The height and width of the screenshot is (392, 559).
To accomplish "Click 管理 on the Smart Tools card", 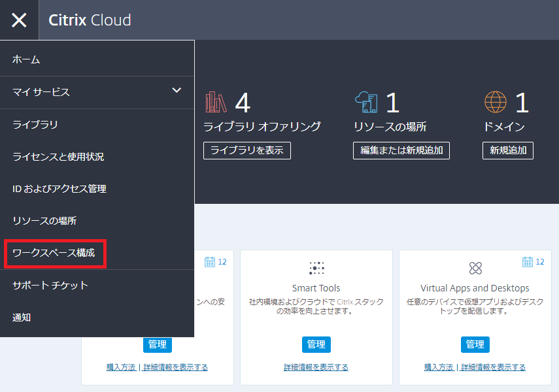I will (x=316, y=344).
